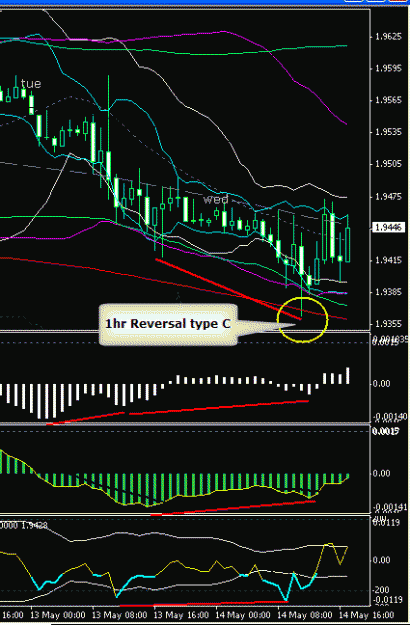Select the 1.9505 price scale label
The image size is (410, 625).
pyautogui.click(x=388, y=164)
